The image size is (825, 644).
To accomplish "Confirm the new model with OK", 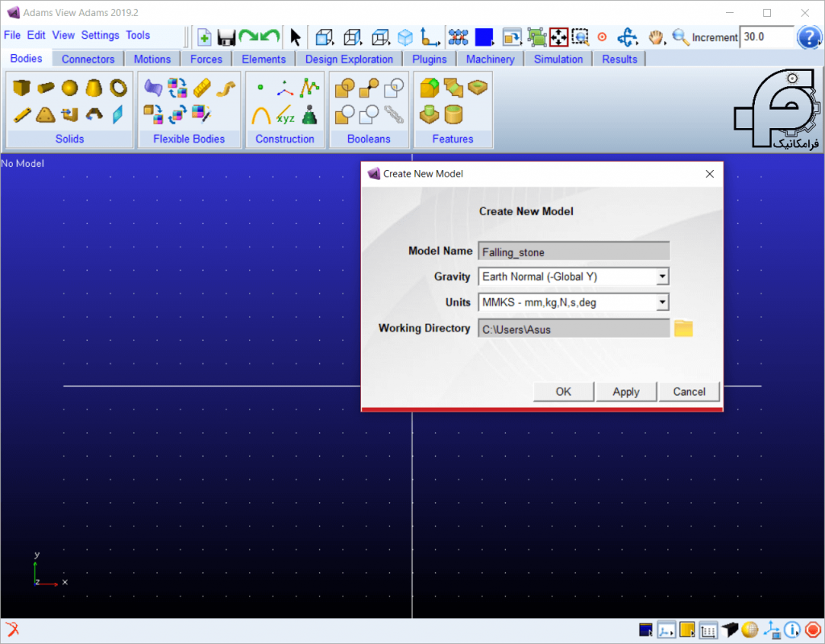I will tap(563, 392).
